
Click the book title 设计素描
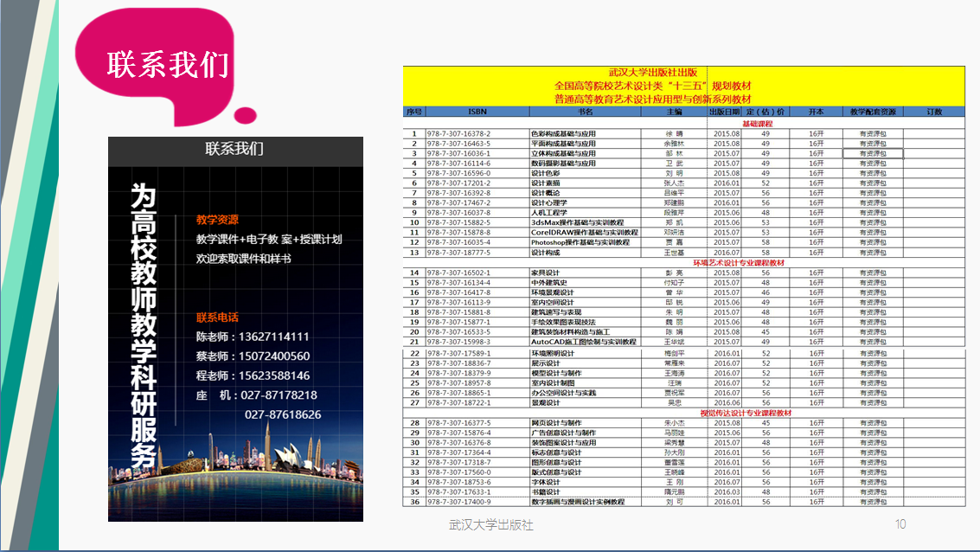tap(546, 183)
